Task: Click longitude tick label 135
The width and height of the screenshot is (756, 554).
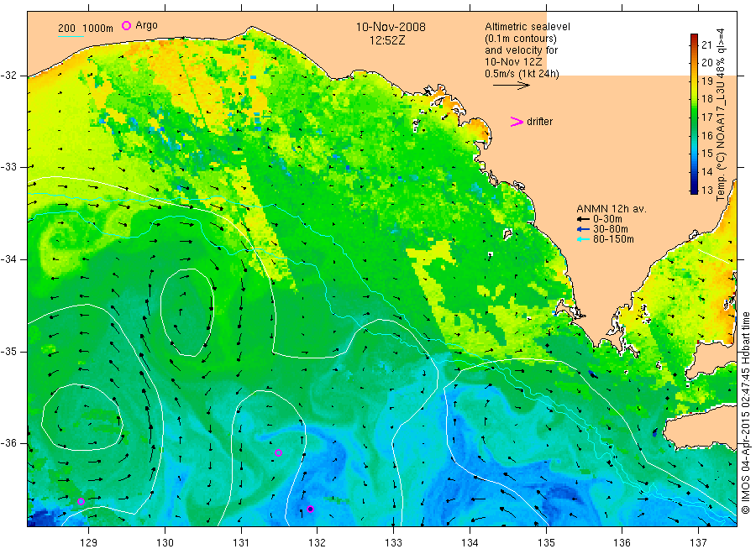Action: pos(546,542)
